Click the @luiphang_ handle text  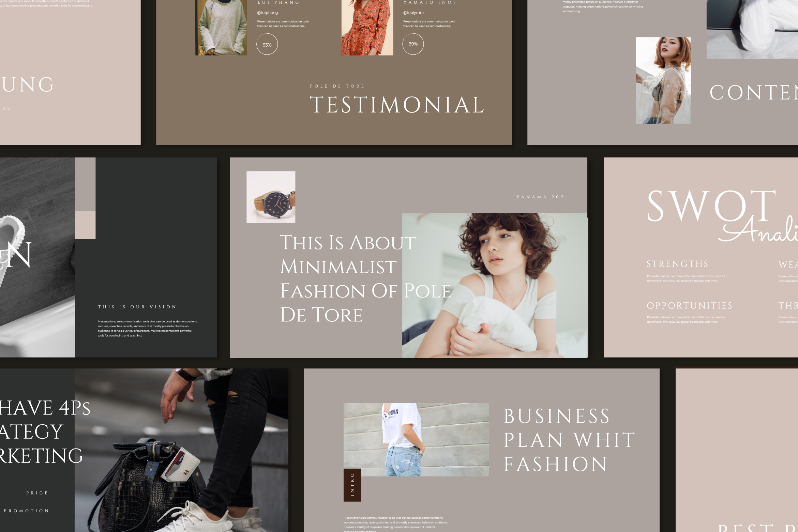268,13
